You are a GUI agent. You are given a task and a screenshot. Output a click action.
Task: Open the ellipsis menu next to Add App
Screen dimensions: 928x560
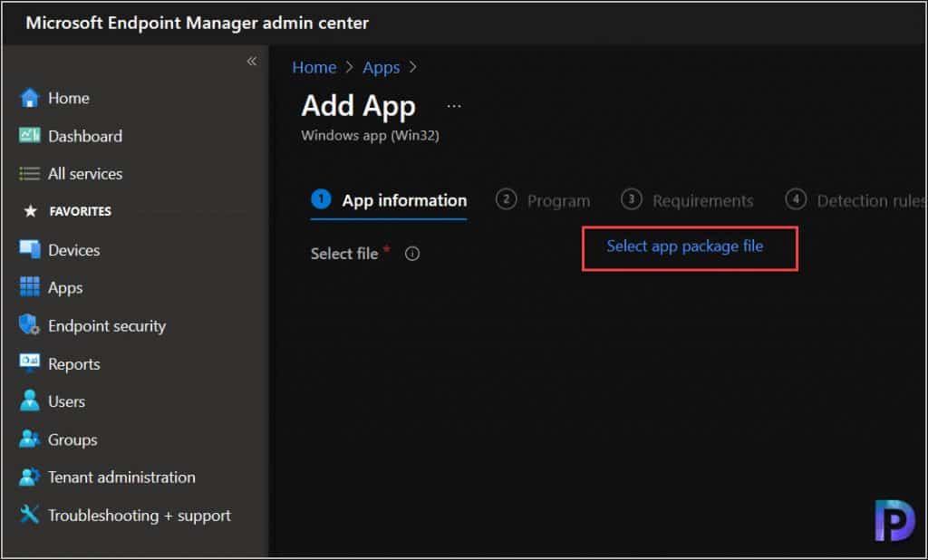point(454,107)
